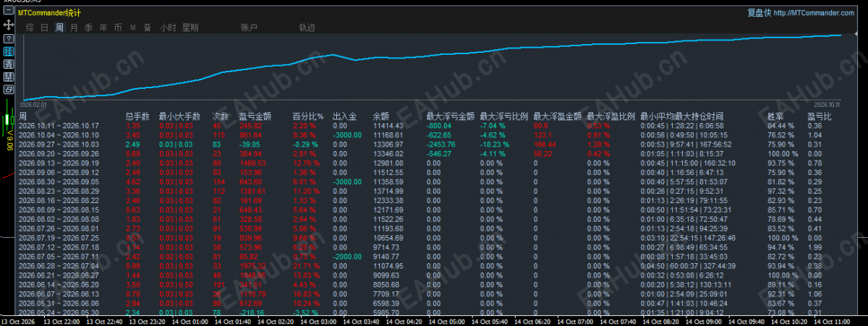
Task: Click the 黑 icon in the left sidebar
Action: 9,77
